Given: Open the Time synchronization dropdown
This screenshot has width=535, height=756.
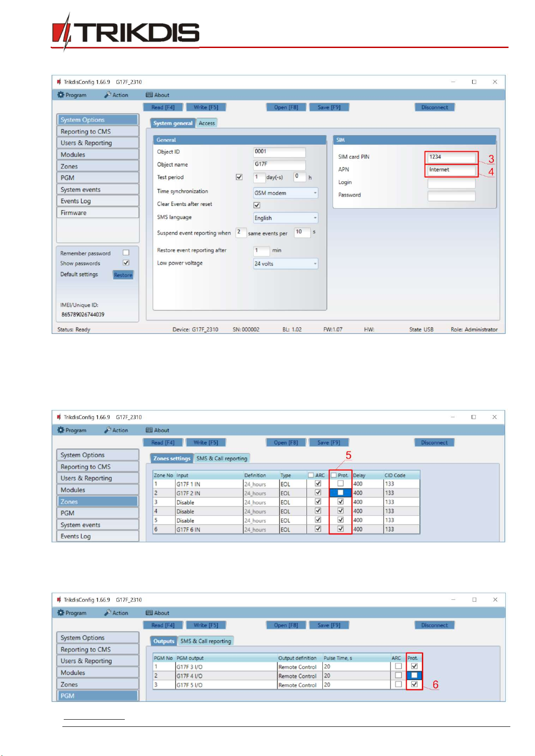Looking at the screenshot, I should [285, 193].
